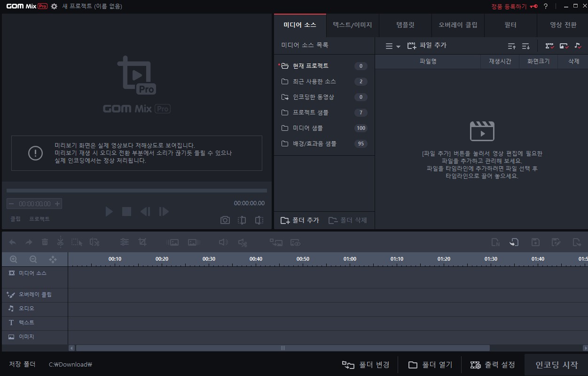Open the 오버레이 클립 tab
Viewport: 588px width, 376px height.
coord(458,25)
